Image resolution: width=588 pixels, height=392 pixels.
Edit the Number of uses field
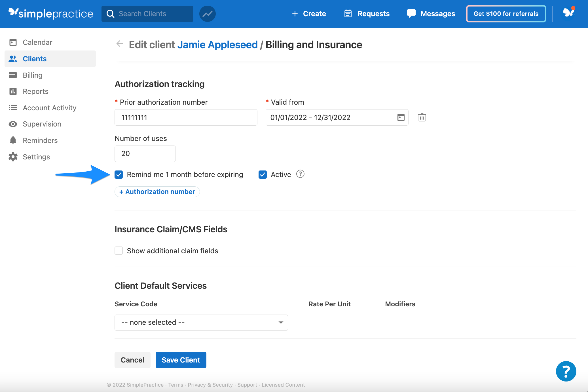[145, 153]
